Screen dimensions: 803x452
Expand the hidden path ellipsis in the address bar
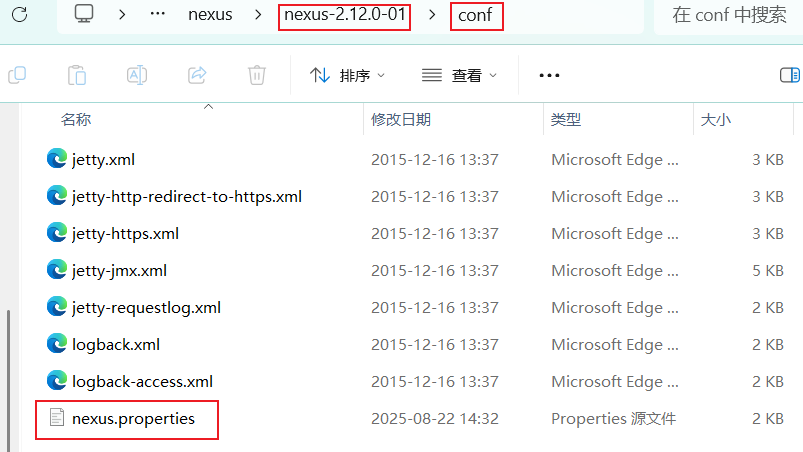[x=157, y=14]
